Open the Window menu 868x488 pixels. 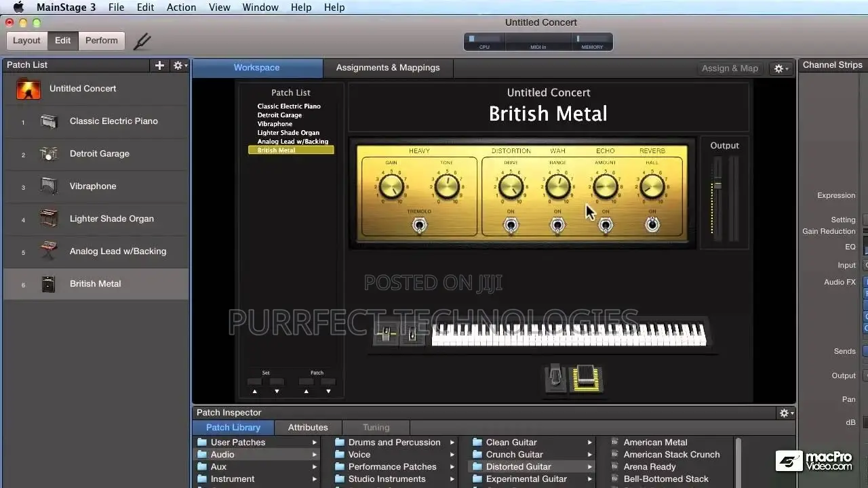pyautogui.click(x=260, y=7)
